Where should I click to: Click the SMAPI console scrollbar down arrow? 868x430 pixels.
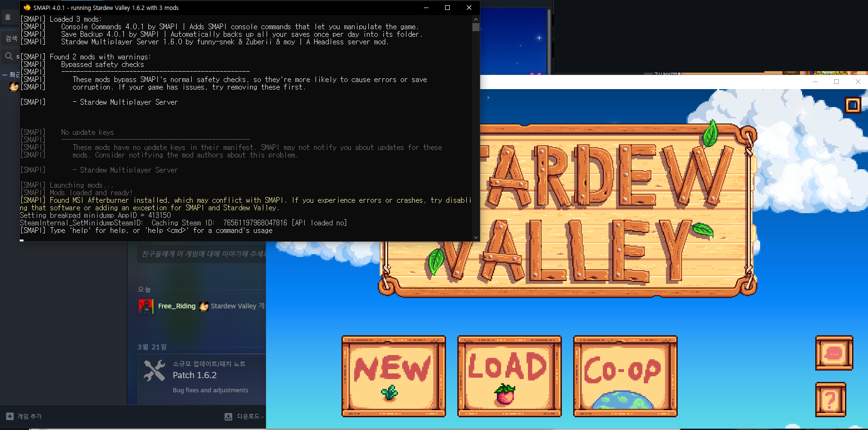click(476, 237)
